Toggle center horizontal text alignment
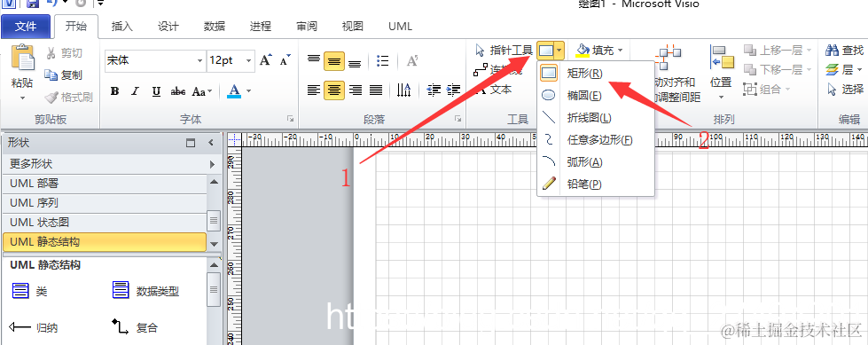Image resolution: width=868 pixels, height=345 pixels. (333, 90)
